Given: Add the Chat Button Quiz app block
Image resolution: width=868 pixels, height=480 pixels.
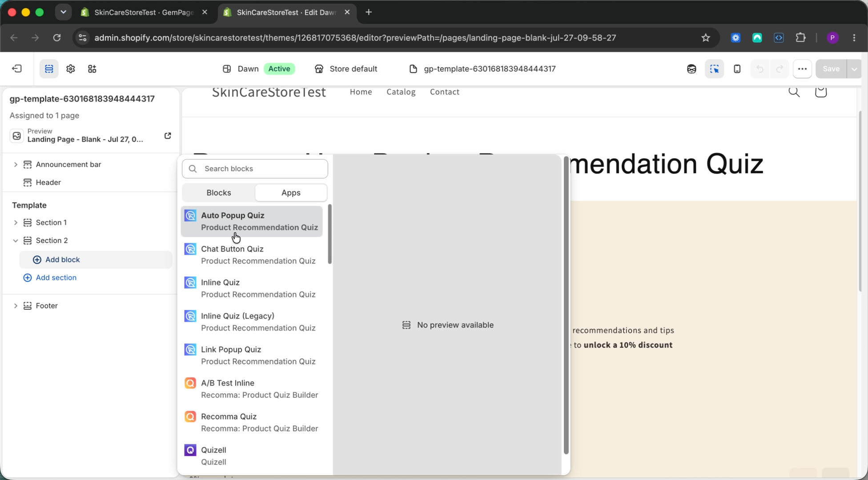Looking at the screenshot, I should click(x=252, y=255).
